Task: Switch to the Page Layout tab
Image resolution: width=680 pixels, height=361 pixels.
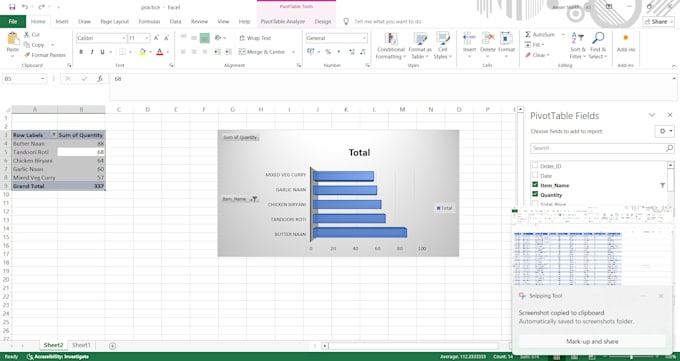Action: (114, 21)
